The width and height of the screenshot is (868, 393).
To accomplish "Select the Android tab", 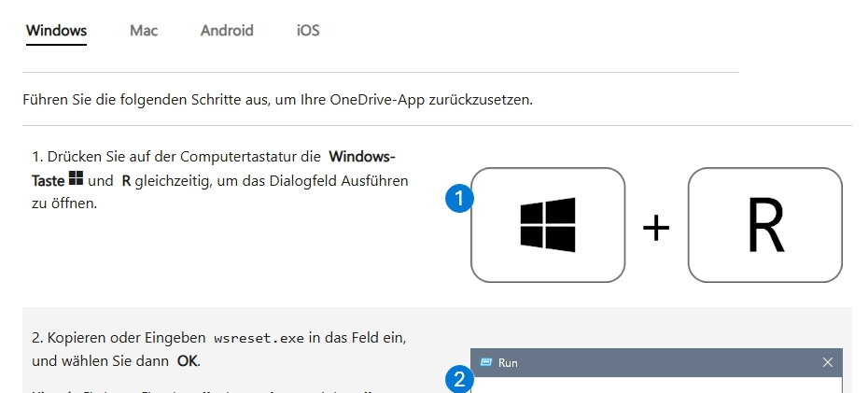I will click(227, 30).
